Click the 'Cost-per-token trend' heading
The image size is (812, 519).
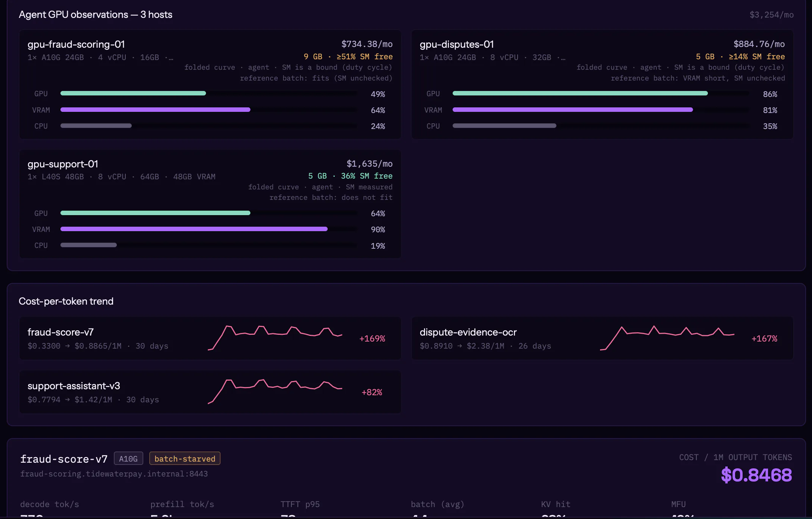tap(66, 301)
